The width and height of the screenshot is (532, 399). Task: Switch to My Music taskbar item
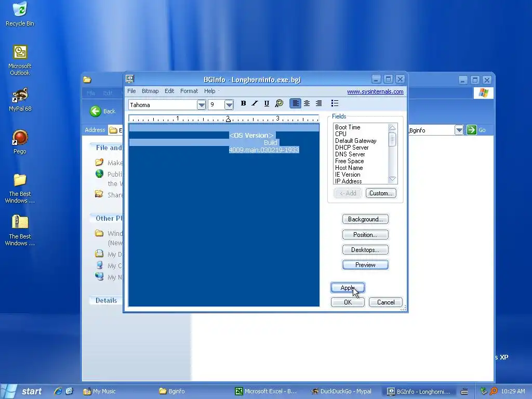pos(100,391)
